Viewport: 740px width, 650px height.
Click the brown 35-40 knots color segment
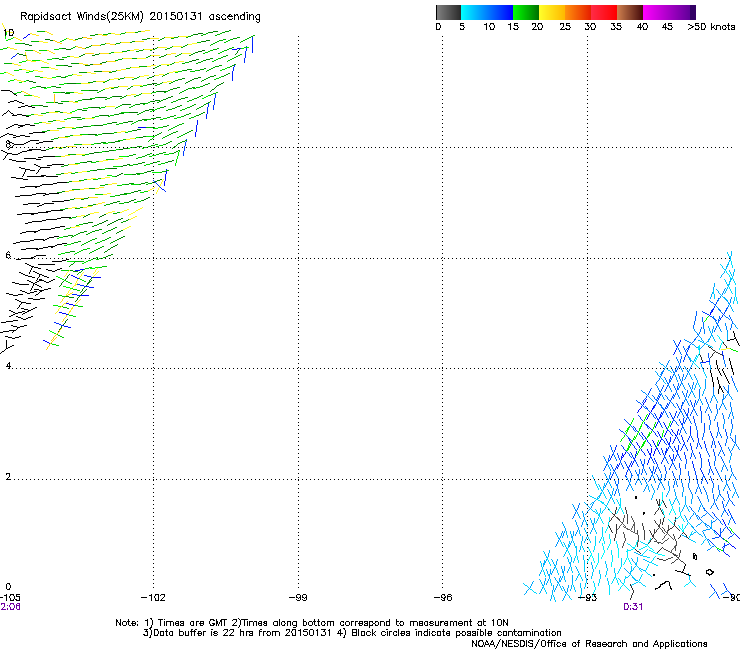pyautogui.click(x=630, y=12)
